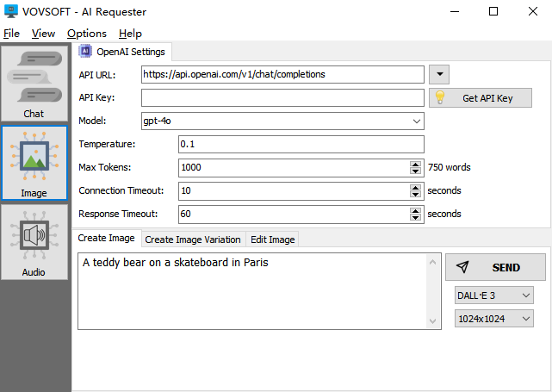Open the DALL·E 3 model dropdown
The height and width of the screenshot is (392, 552).
(493, 296)
